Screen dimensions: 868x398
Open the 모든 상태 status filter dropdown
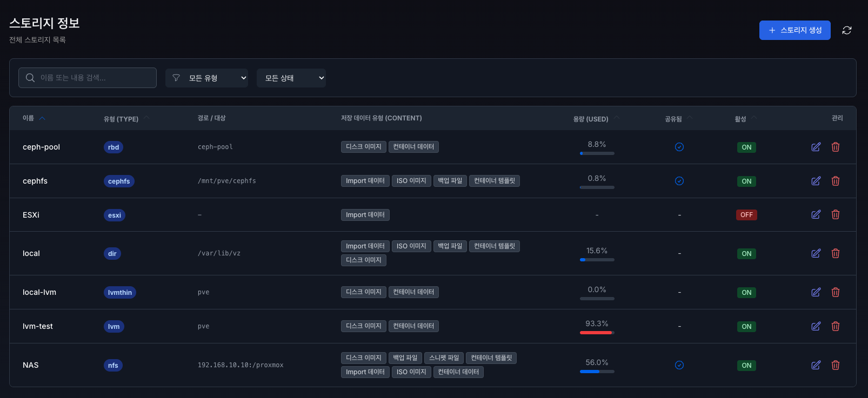[291, 78]
